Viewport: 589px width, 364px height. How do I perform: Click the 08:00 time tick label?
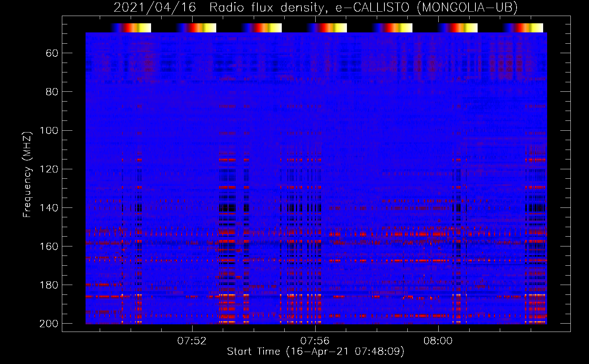438,341
